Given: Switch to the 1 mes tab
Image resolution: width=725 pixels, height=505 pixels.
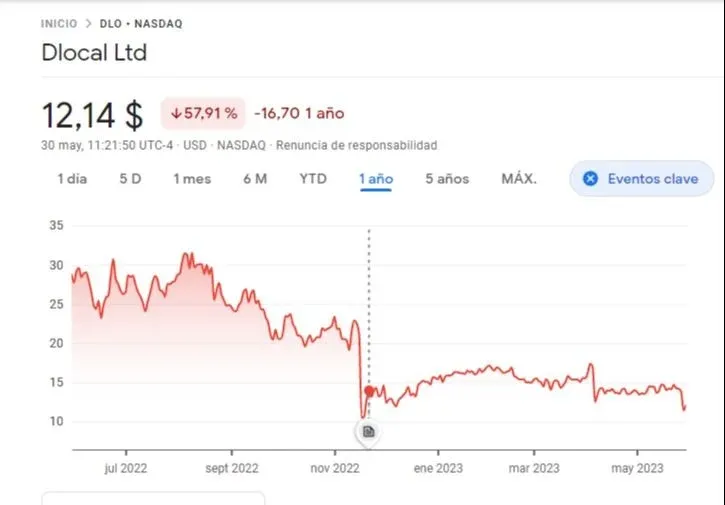Looking at the screenshot, I should click(192, 179).
